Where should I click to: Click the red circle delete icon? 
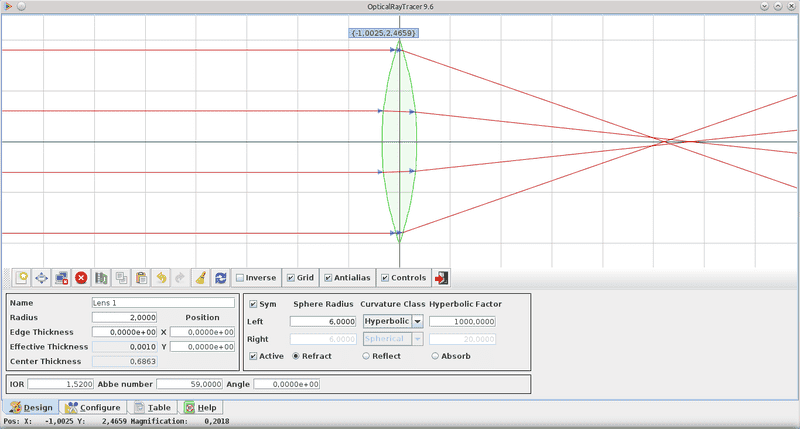(81, 278)
